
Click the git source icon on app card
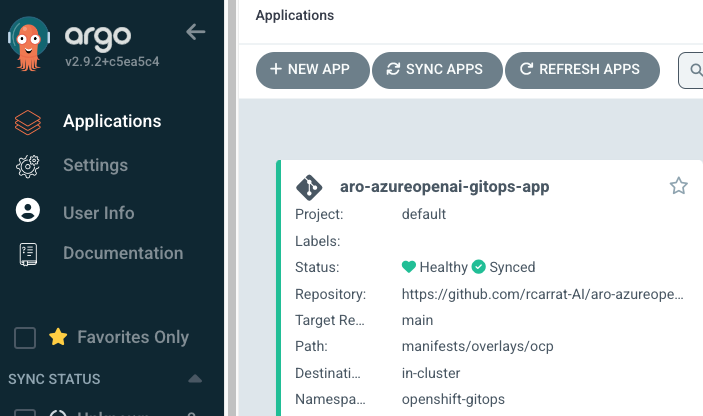(x=308, y=187)
